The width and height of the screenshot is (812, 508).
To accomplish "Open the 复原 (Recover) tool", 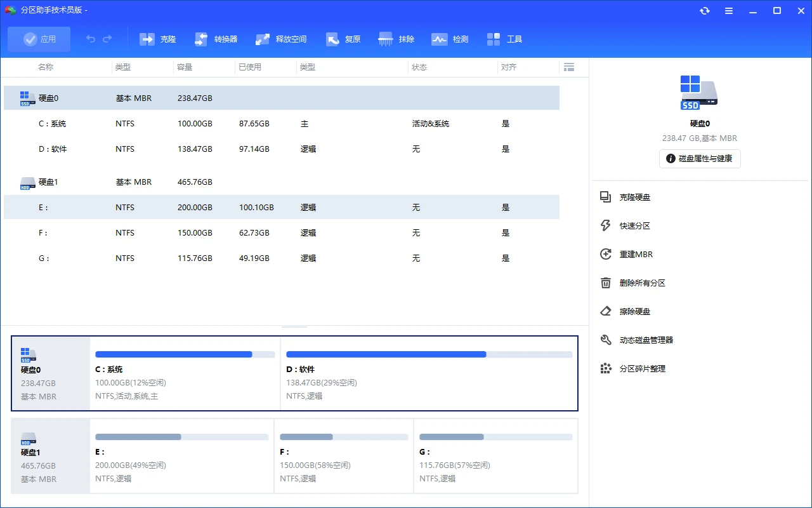I will point(343,39).
